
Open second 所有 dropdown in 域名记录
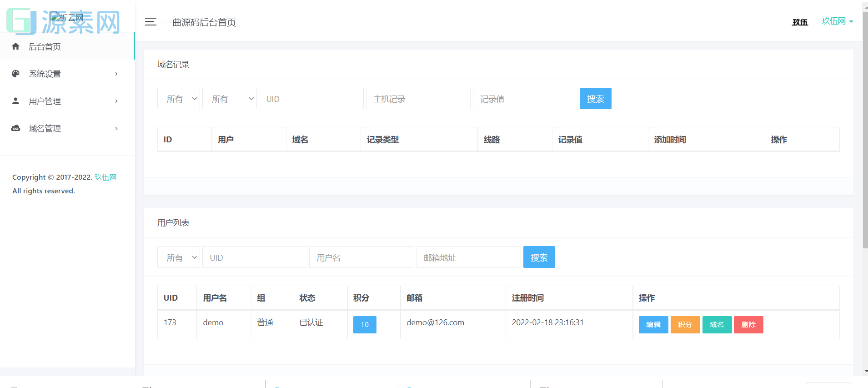[x=230, y=99]
